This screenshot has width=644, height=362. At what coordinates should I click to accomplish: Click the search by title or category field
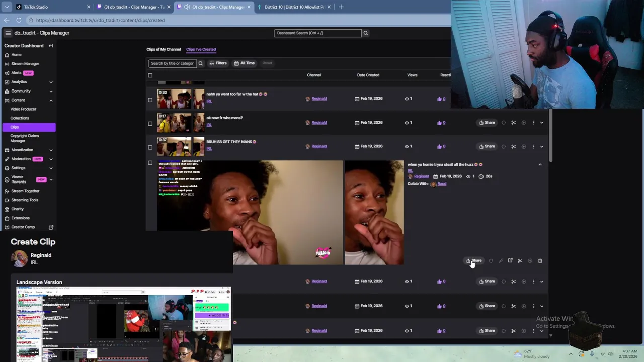click(173, 63)
